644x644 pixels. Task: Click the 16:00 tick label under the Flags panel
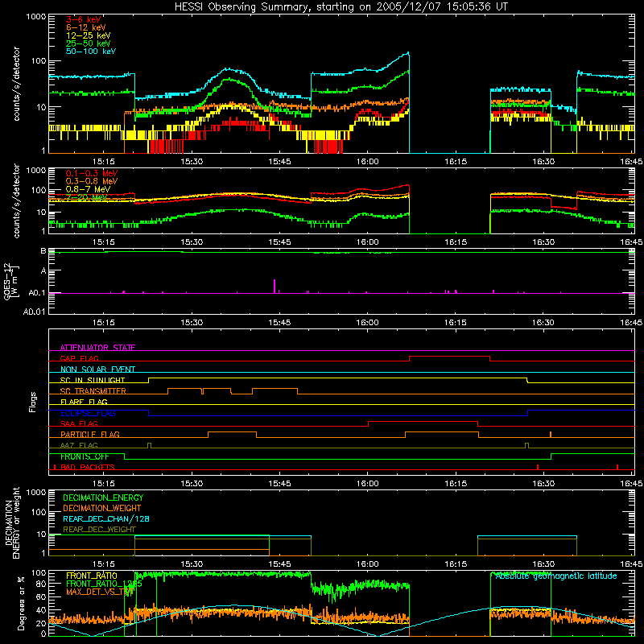[367, 484]
